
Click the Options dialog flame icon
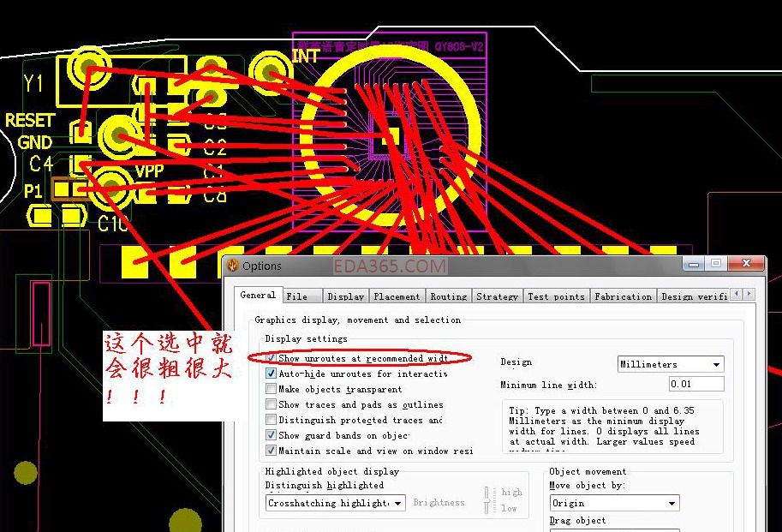[x=232, y=266]
